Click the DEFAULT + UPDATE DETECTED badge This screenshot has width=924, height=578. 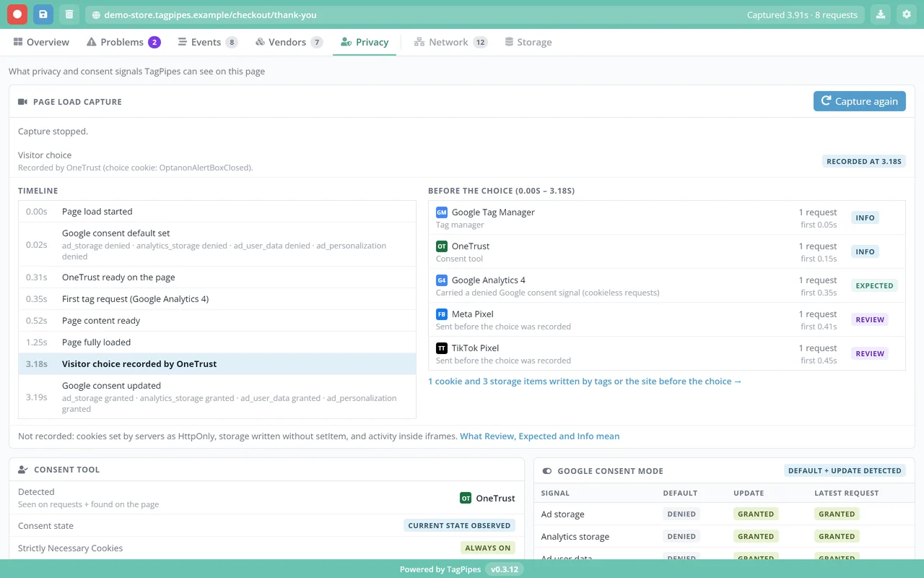point(845,470)
